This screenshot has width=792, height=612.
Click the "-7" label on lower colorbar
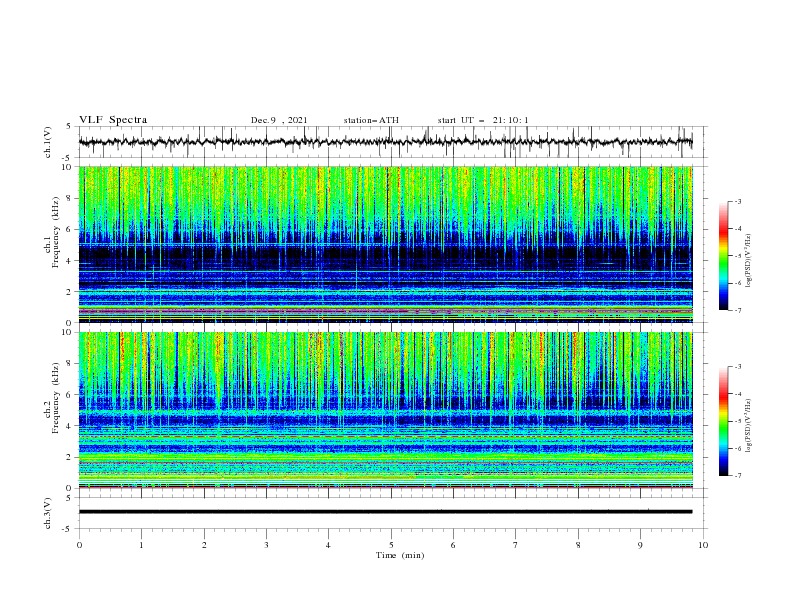click(738, 475)
